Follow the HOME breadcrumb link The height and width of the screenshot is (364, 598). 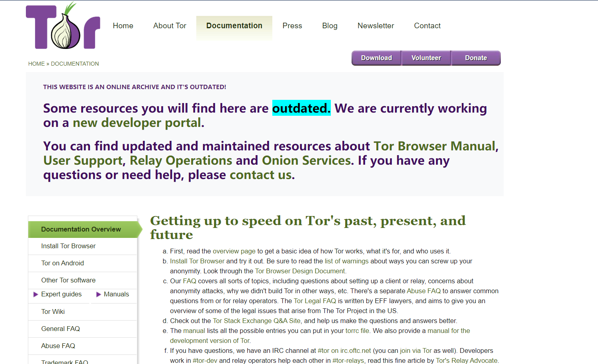click(x=36, y=64)
